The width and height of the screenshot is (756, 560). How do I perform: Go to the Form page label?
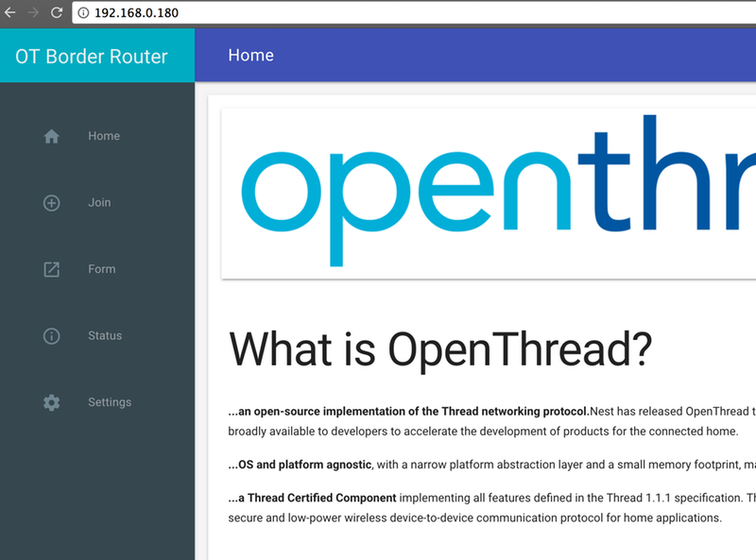pos(101,269)
